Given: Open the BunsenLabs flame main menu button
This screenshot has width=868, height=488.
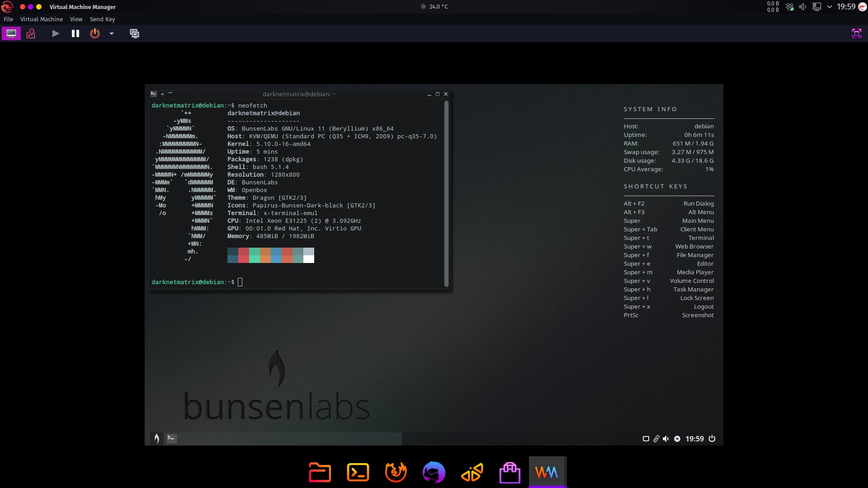Looking at the screenshot, I should tap(157, 438).
